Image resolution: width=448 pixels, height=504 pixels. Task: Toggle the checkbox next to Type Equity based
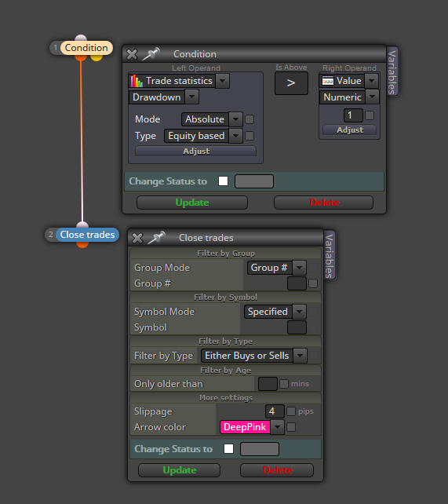249,136
